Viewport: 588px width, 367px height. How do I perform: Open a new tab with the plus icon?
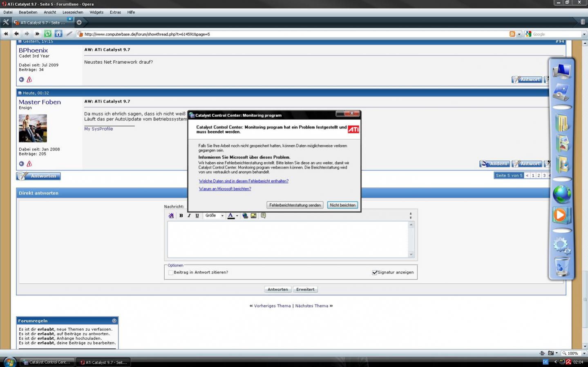[x=79, y=22]
